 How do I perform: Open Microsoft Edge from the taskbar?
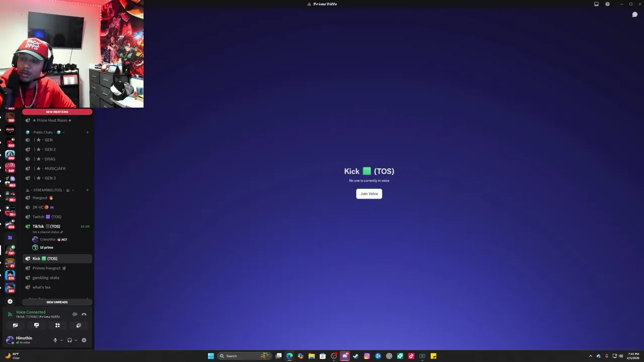[x=289, y=356]
